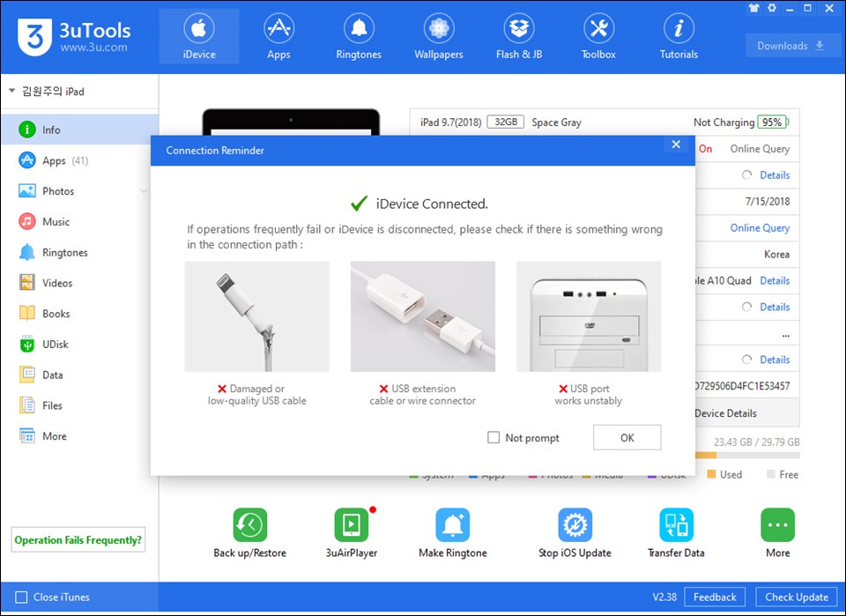This screenshot has height=616, width=846.
Task: Click Operation Fails Frequently? button
Action: coord(78,540)
